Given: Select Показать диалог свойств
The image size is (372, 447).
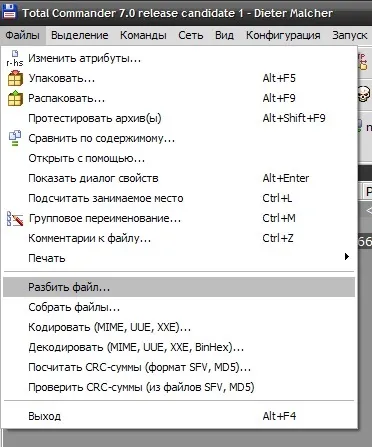Looking at the screenshot, I should click(x=179, y=178).
